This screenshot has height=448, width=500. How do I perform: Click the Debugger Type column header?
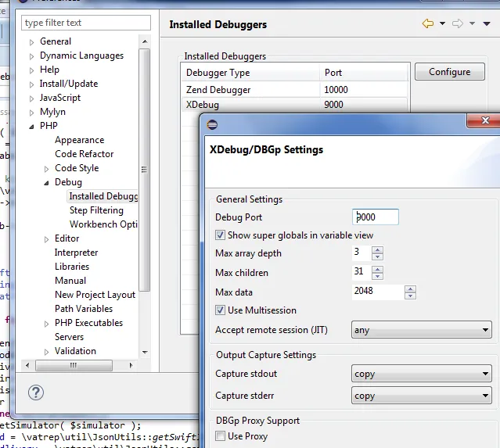click(x=250, y=73)
